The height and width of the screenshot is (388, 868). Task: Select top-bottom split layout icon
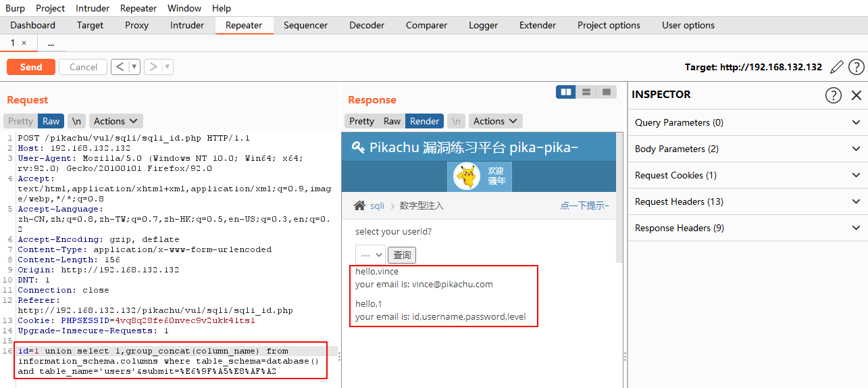586,91
